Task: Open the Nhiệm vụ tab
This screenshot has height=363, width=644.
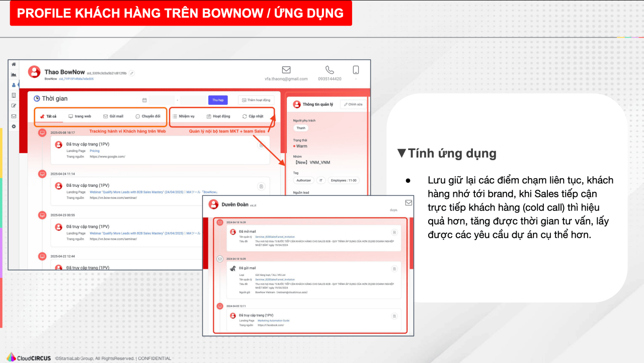Action: [x=183, y=116]
